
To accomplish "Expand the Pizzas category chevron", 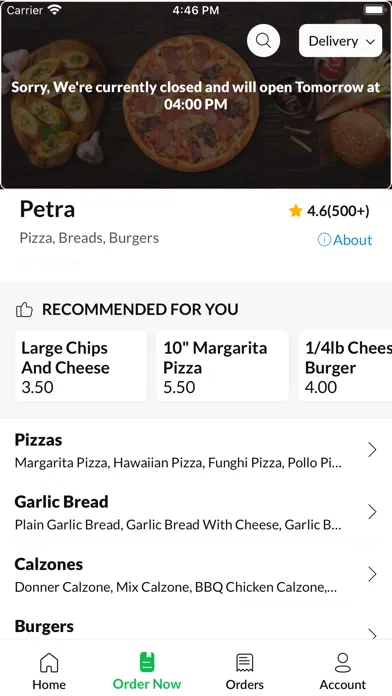I will click(x=372, y=450).
